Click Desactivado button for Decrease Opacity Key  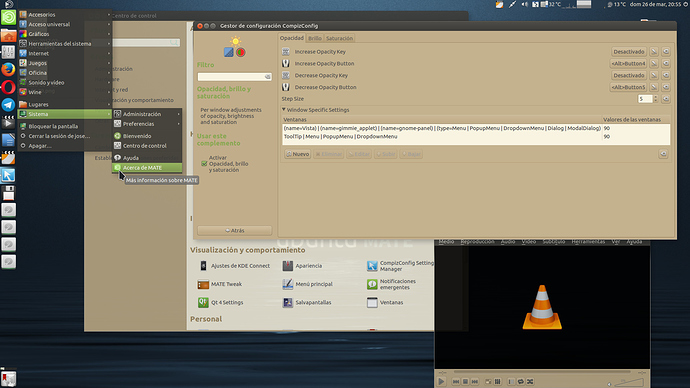click(x=629, y=75)
